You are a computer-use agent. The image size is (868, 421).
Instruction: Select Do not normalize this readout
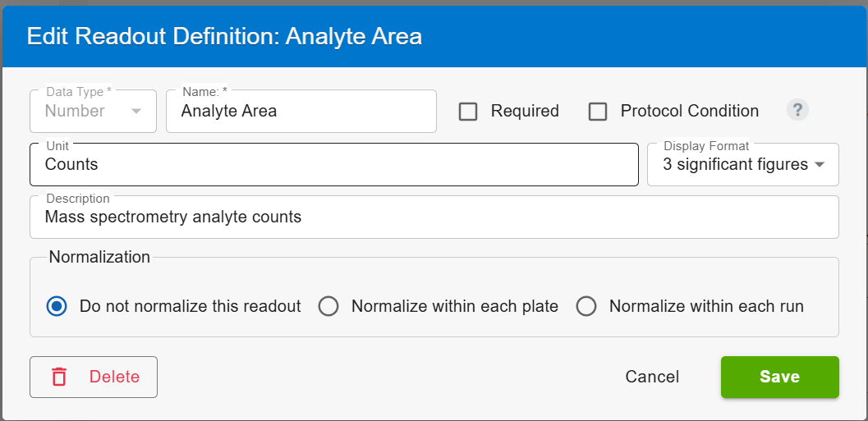(x=57, y=306)
